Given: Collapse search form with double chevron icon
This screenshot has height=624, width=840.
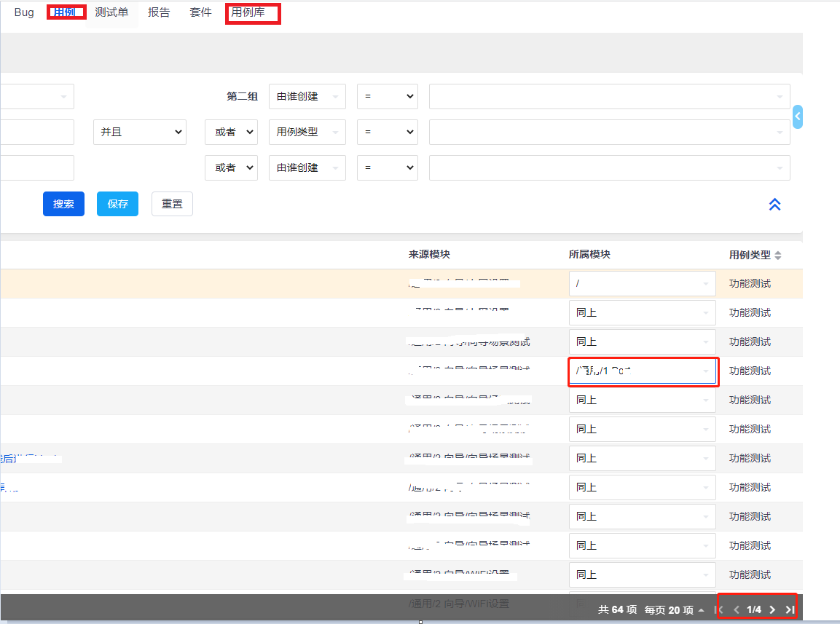Looking at the screenshot, I should point(774,205).
